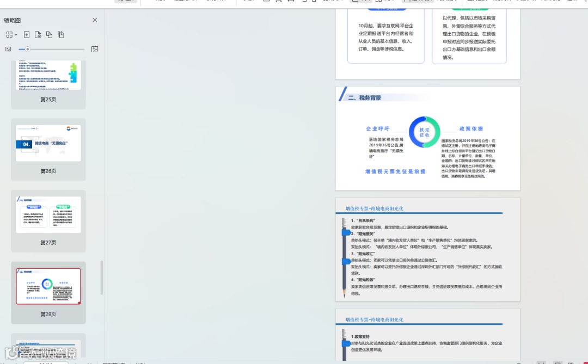Click the insert blank page icon
588x364 pixels.
point(27,34)
